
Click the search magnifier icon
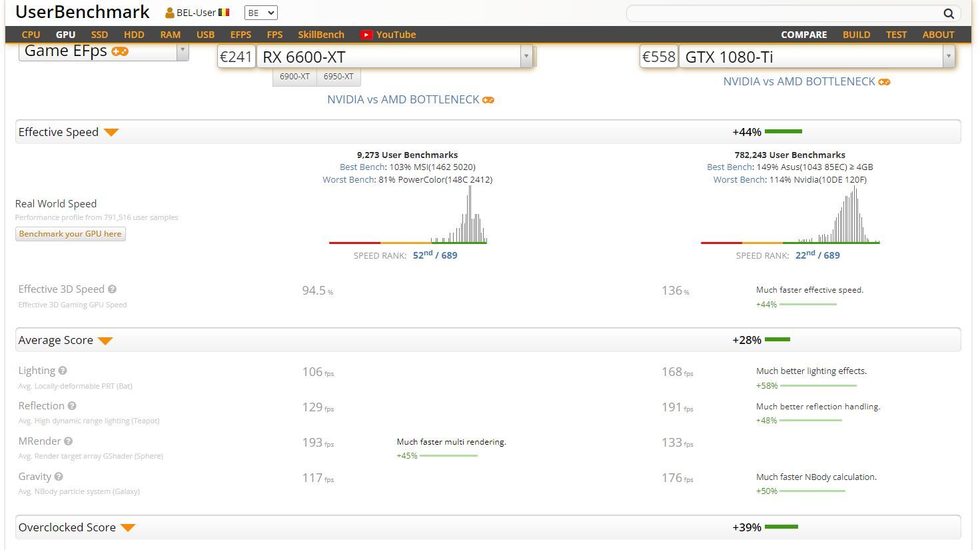click(949, 13)
